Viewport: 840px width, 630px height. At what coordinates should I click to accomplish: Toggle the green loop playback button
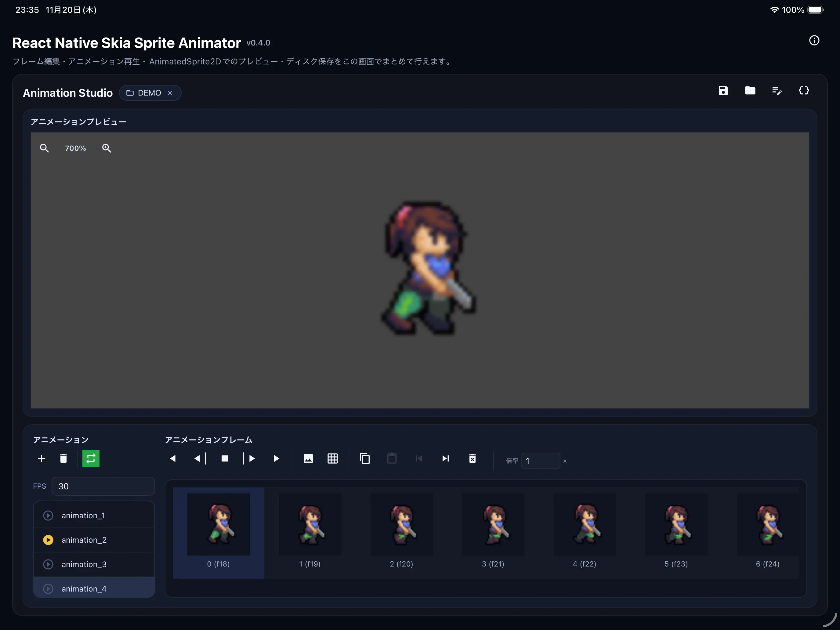point(91,459)
